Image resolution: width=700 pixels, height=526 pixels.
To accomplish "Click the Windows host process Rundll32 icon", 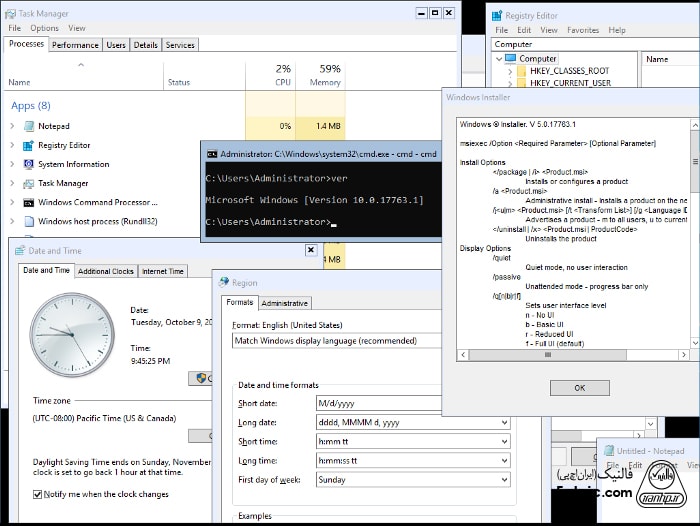I will pyautogui.click(x=28, y=221).
